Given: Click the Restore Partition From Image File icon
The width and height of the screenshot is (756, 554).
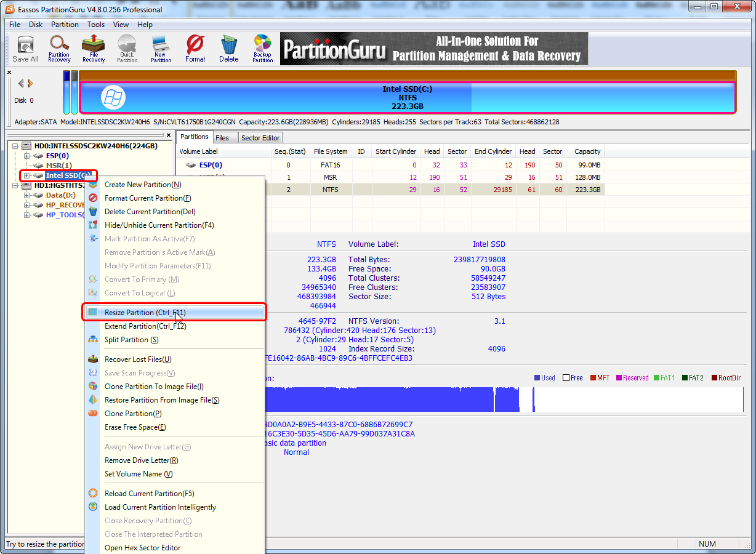Looking at the screenshot, I should [93, 400].
